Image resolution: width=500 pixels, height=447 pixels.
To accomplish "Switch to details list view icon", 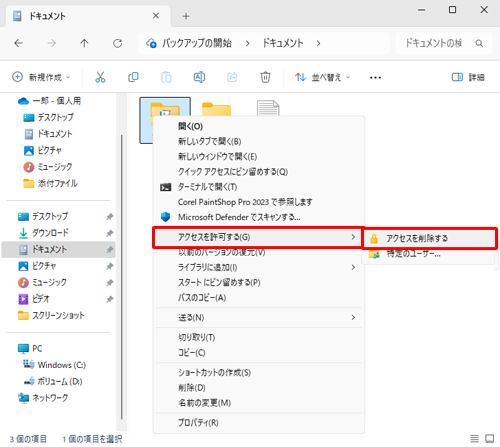I will (x=474, y=438).
